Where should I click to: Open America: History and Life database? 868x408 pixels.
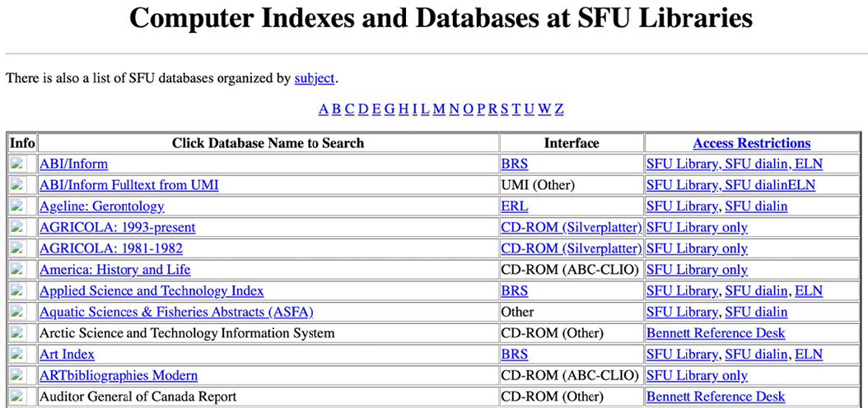(115, 269)
